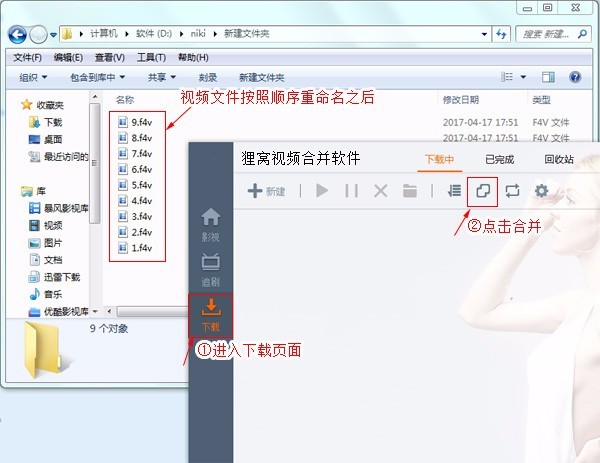
Task: Select the 4.f4v file
Action: pyautogui.click(x=135, y=201)
